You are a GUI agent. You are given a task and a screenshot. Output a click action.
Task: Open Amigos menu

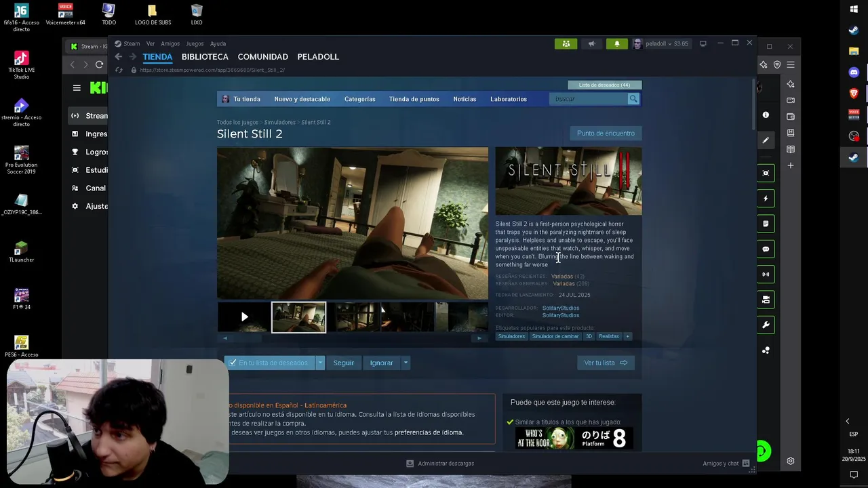coord(170,43)
